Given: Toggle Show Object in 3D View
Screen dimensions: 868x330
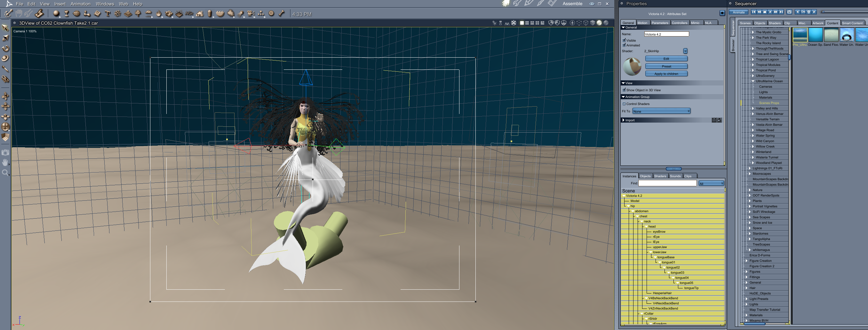Looking at the screenshot, I should point(624,90).
